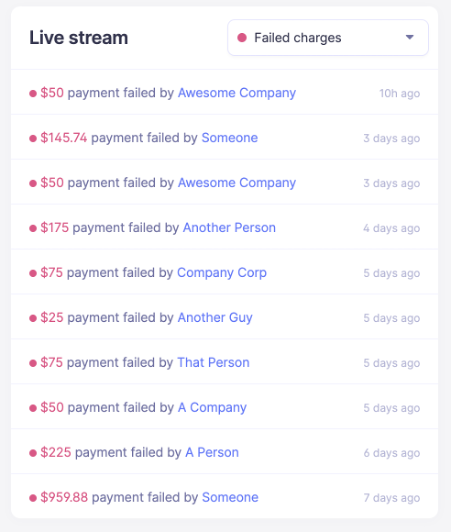452x532 pixels.
Task: Open the Failed charges filter dropdown
Action: pos(328,37)
